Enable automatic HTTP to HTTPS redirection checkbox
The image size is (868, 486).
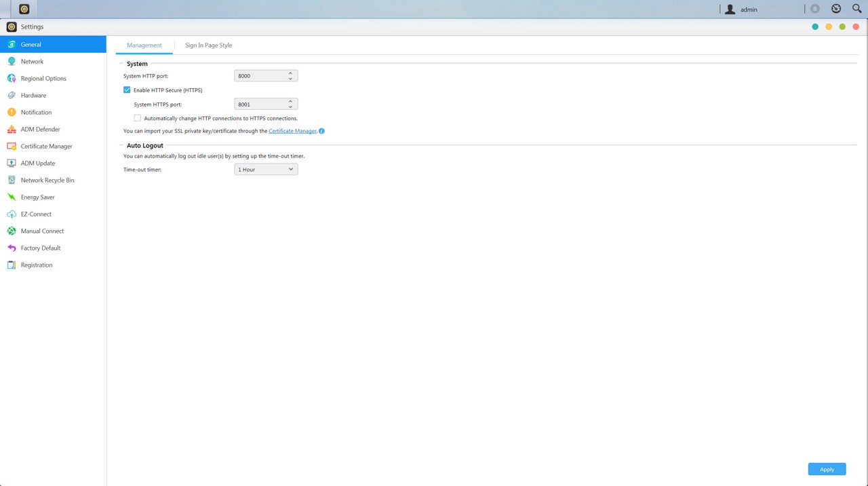pyautogui.click(x=138, y=118)
